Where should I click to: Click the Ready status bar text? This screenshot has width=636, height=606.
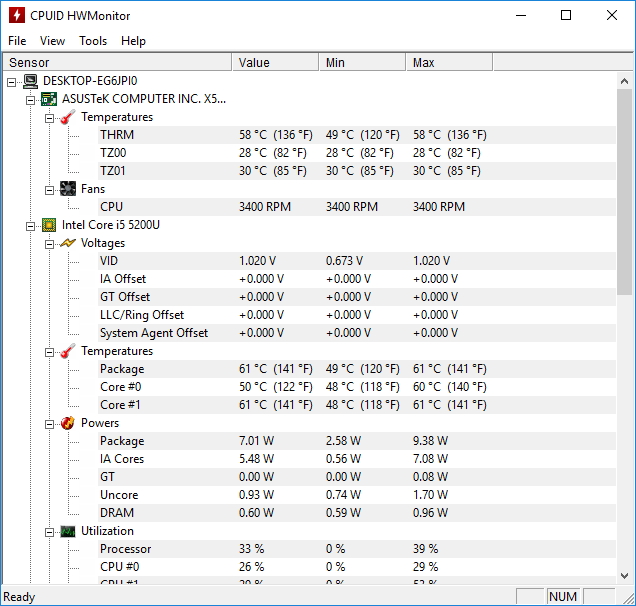(x=19, y=597)
